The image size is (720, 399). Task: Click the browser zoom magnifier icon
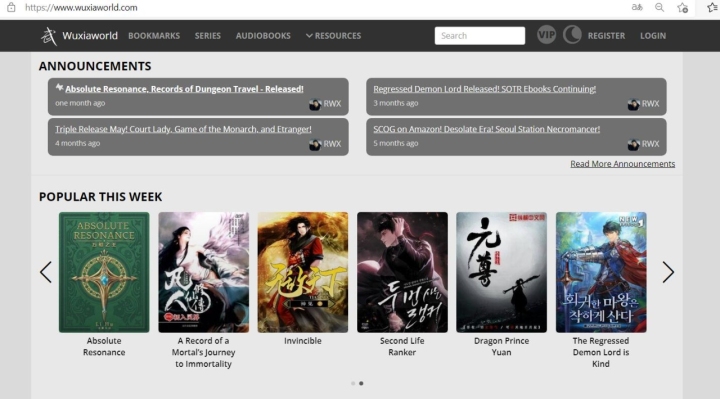(x=659, y=7)
